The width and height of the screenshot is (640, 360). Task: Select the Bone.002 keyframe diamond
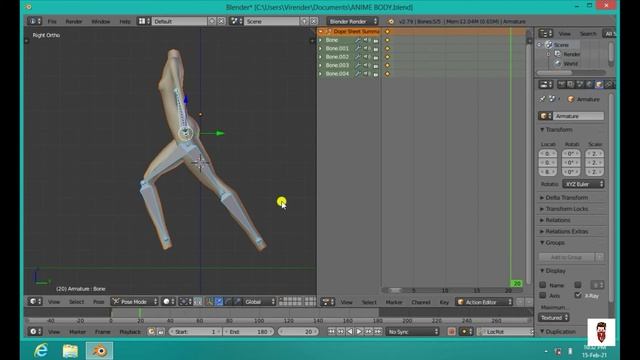pos(387,57)
